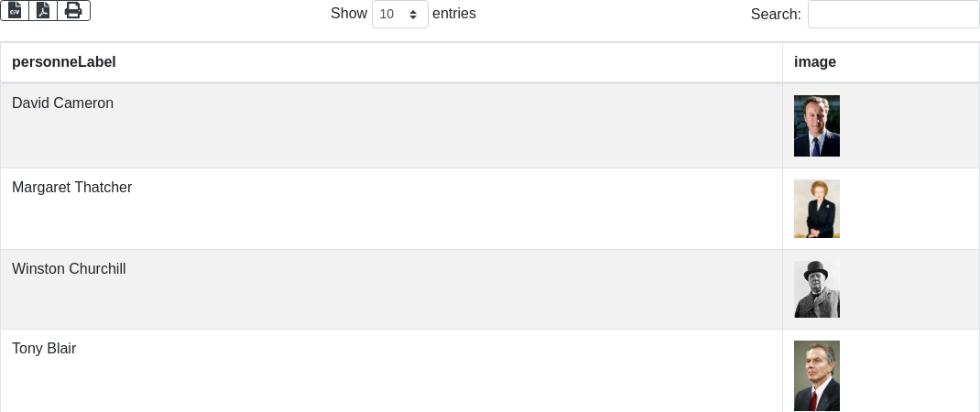Click into the Search input field
The height and width of the screenshot is (412, 980).
click(893, 14)
